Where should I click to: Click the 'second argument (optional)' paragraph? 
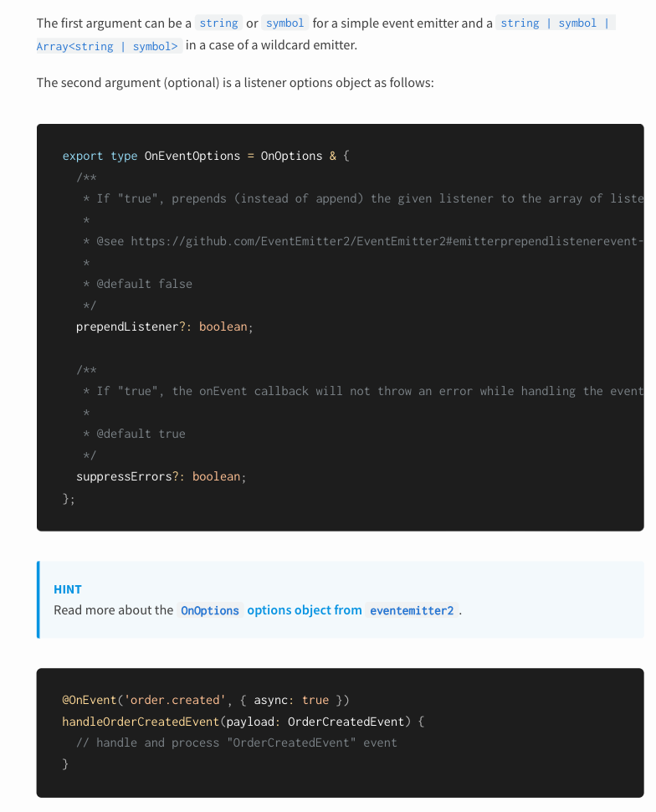(x=235, y=83)
